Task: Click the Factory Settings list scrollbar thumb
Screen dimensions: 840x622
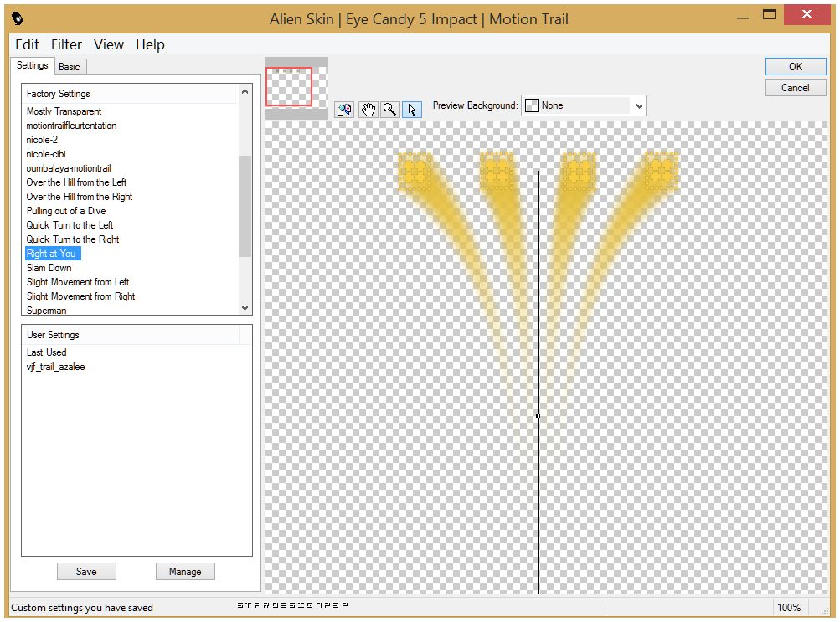Action: pyautogui.click(x=245, y=206)
